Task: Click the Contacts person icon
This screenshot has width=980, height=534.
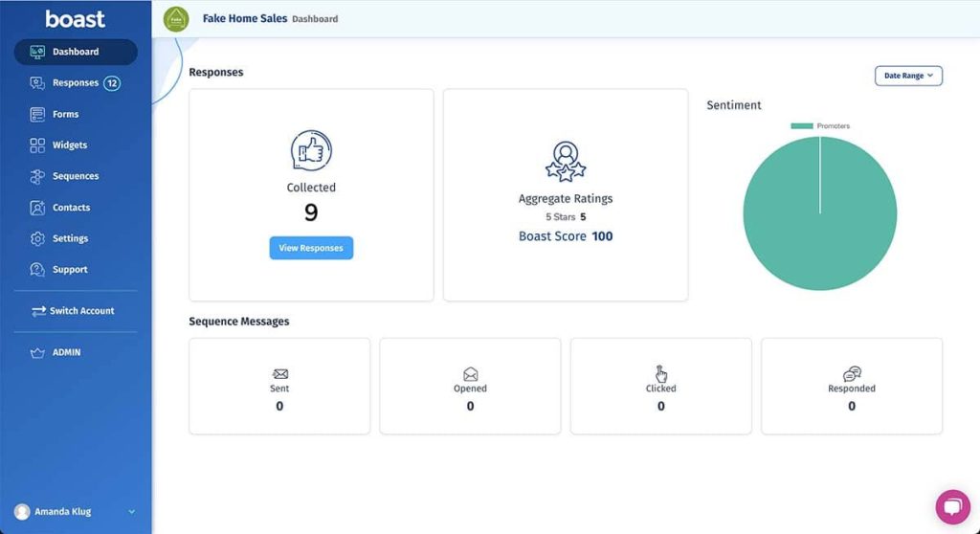Action: click(37, 208)
